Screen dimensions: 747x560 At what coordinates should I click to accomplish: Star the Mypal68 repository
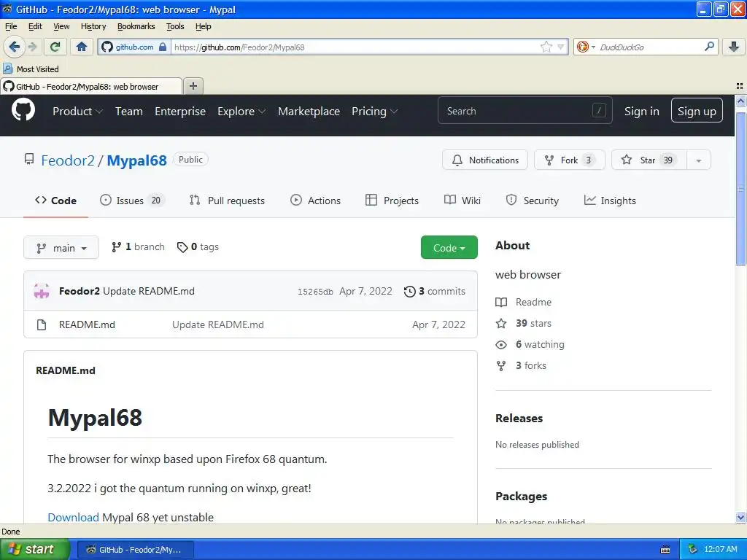649,160
